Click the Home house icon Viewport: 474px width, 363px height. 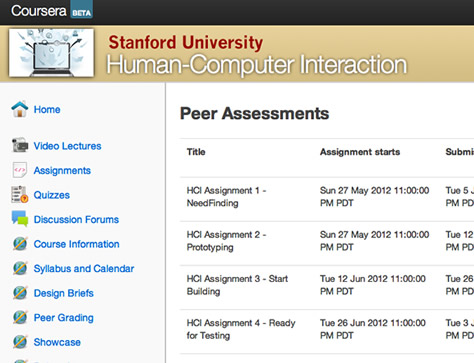(20, 109)
